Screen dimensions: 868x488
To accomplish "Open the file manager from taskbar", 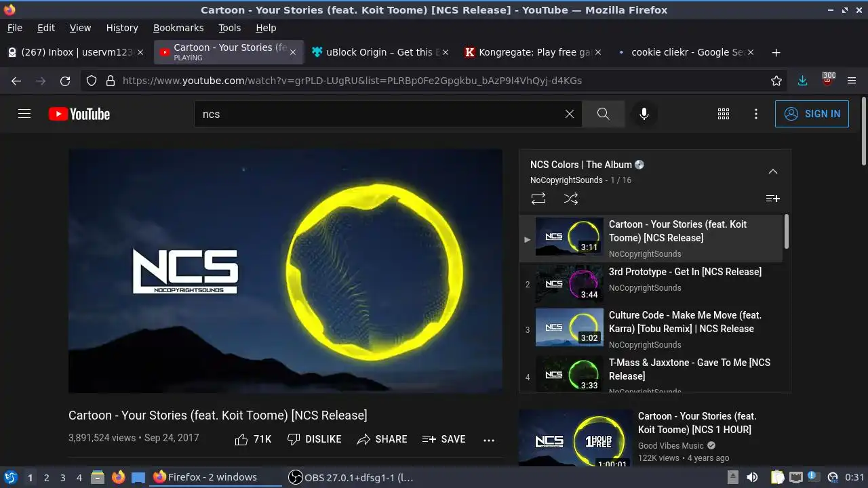I will click(98, 477).
